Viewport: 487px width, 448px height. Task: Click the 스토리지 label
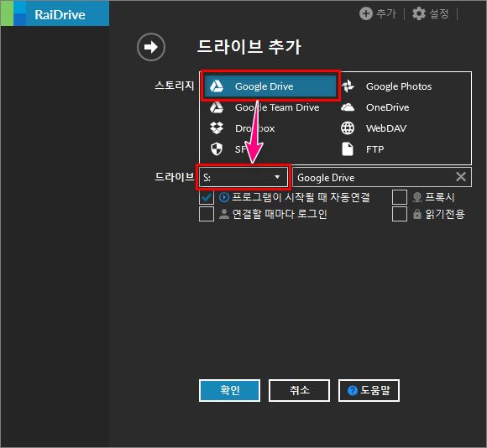coord(175,86)
